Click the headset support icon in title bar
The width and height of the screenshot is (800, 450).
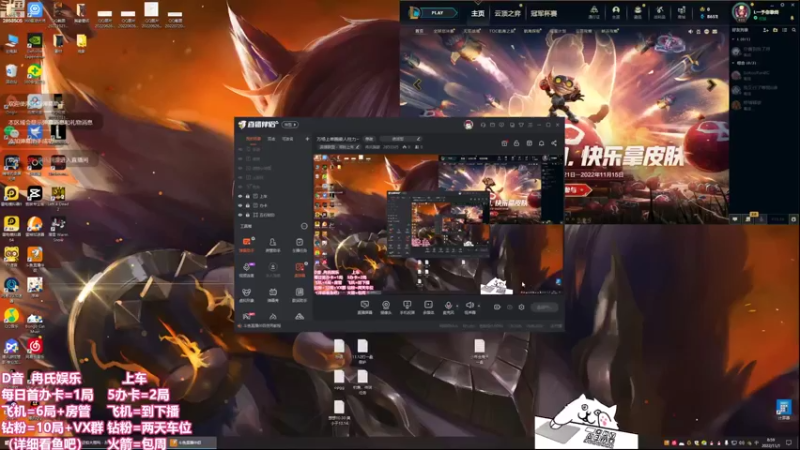(x=483, y=124)
